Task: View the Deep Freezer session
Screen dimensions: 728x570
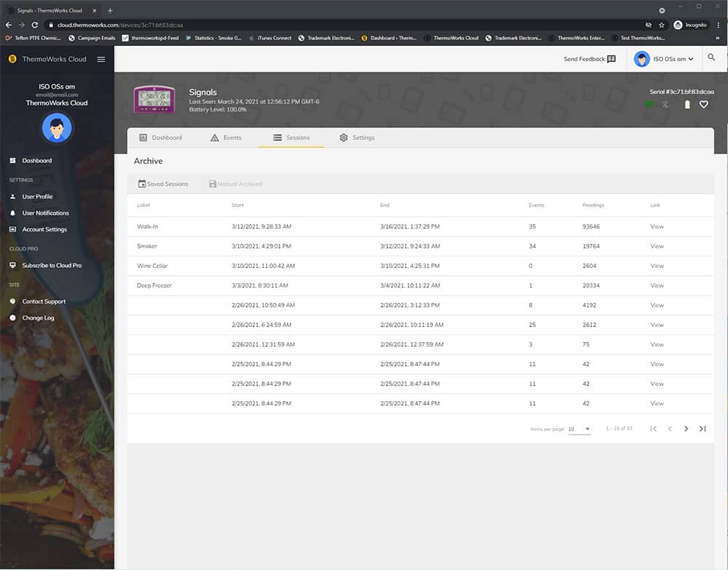Action: pyautogui.click(x=657, y=285)
